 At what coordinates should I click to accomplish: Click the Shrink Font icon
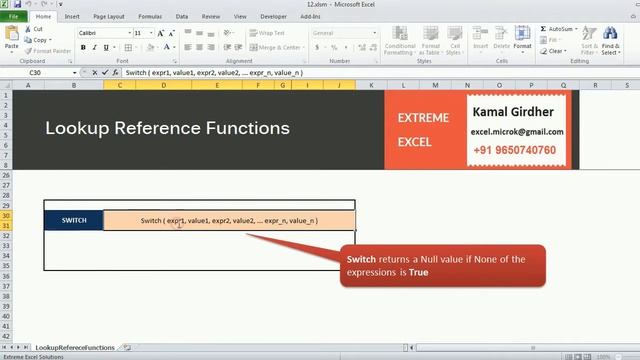click(x=171, y=33)
